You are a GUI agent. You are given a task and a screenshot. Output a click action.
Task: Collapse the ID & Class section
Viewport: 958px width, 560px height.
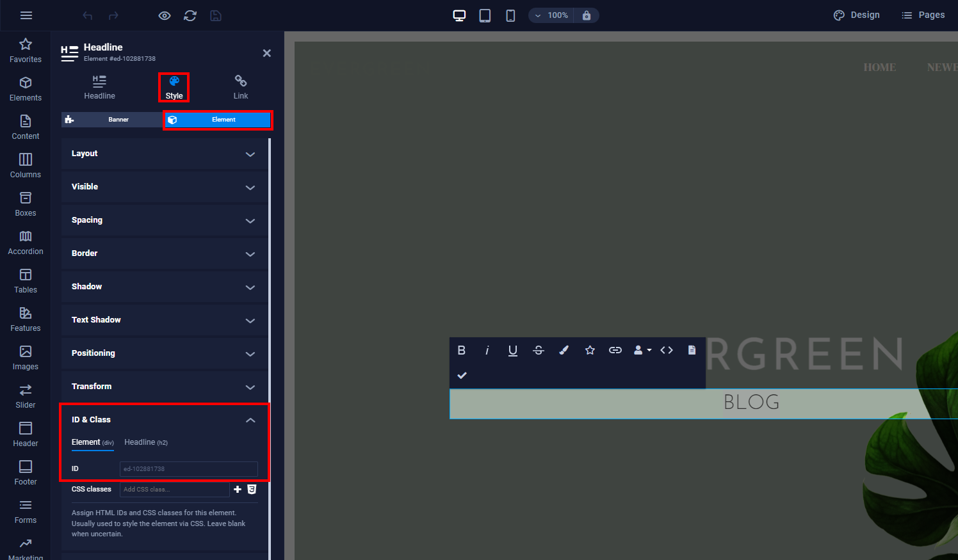coord(250,420)
